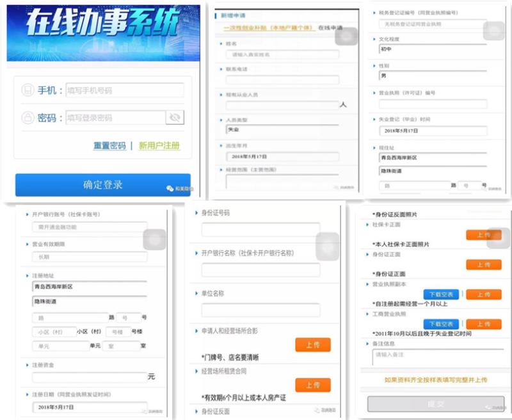Select the 备注信息 text box
The width and height of the screenshot is (512, 420).
(432, 357)
